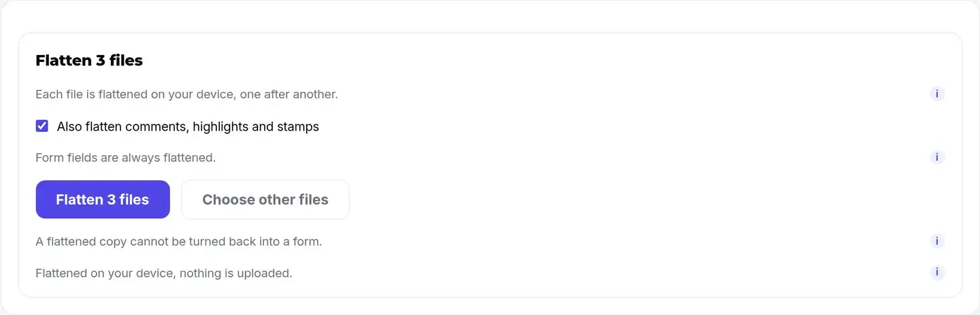980x315 pixels.
Task: Click the 'Also flatten comments, highlights and stamps' label
Action: tap(188, 127)
